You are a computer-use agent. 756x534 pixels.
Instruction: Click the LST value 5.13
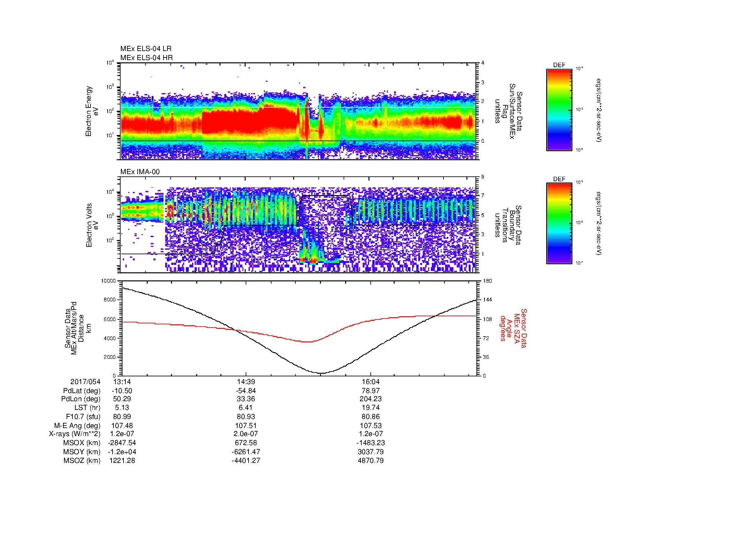(x=122, y=408)
